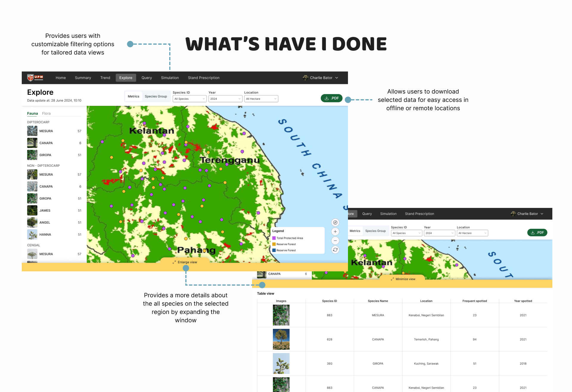572x392 pixels.
Task: Open the Summary menu item
Action: click(83, 78)
